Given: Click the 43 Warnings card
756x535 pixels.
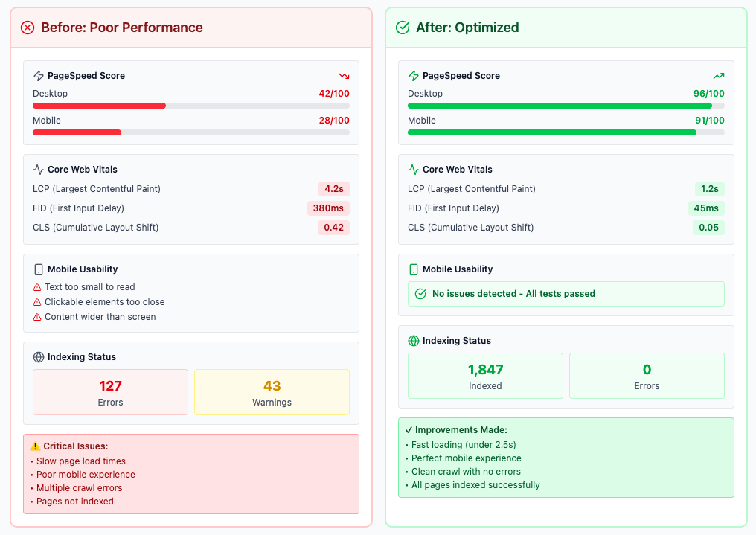Looking at the screenshot, I should click(272, 392).
